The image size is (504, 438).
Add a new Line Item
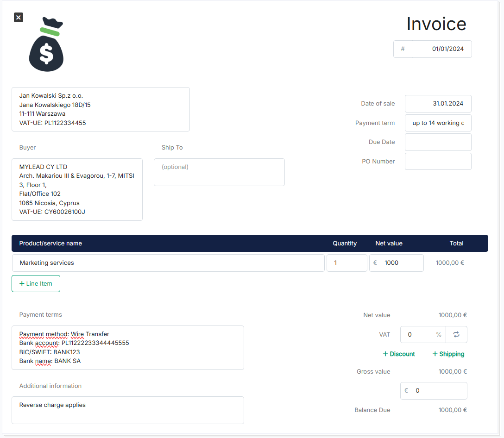36,284
